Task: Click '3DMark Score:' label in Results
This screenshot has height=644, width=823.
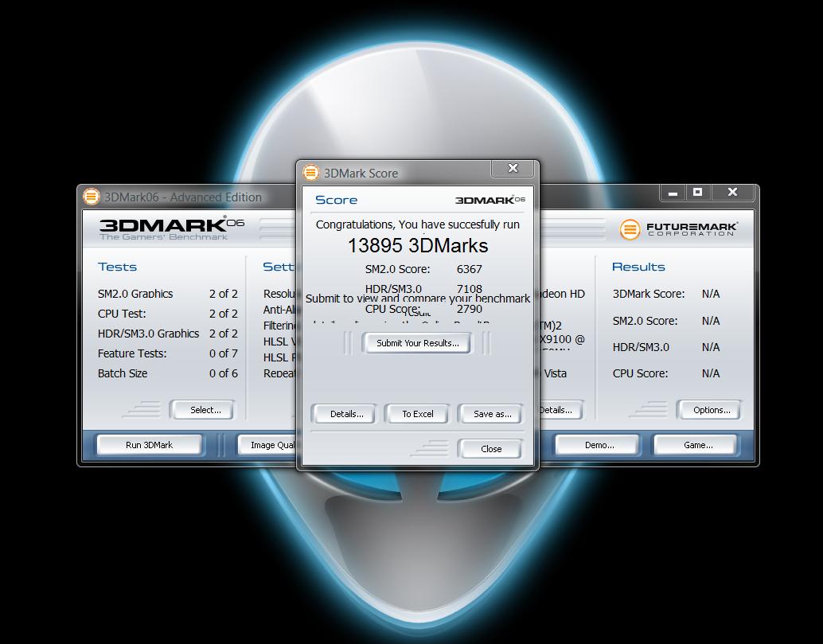Action: 649,294
